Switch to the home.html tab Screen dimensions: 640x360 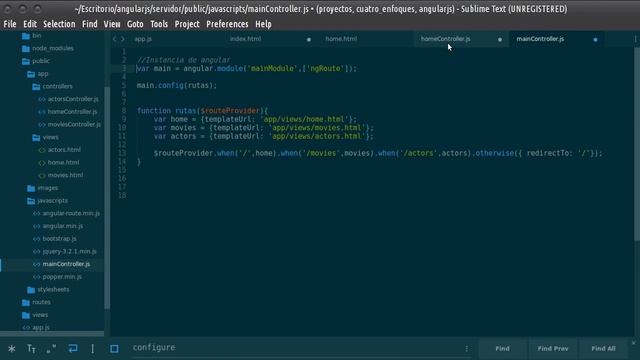[341, 39]
